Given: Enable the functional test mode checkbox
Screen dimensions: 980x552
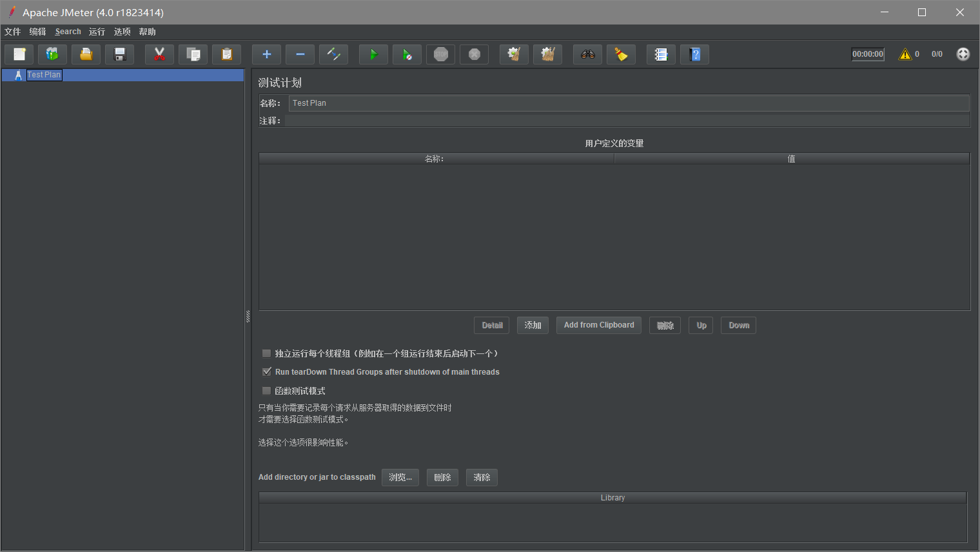Looking at the screenshot, I should [x=266, y=391].
